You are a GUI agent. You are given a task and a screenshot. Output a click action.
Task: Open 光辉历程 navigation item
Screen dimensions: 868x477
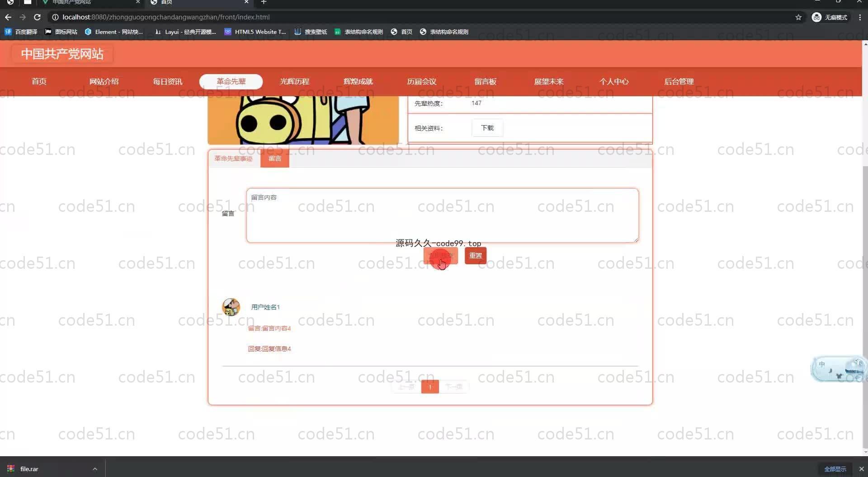(x=295, y=81)
